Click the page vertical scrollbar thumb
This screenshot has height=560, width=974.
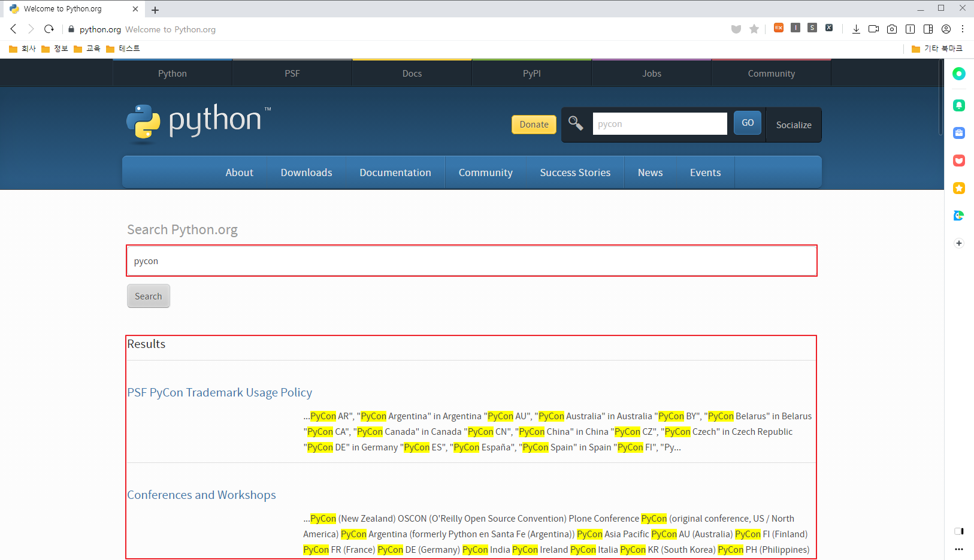pos(940,97)
